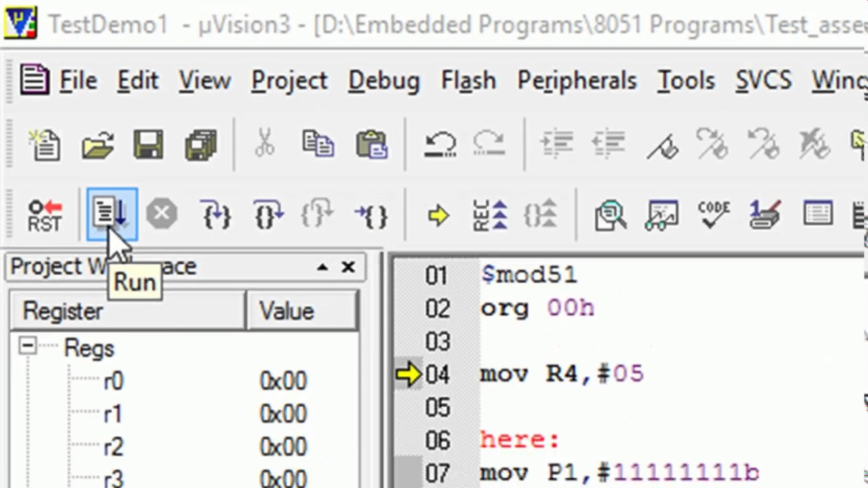Image resolution: width=868 pixels, height=488 pixels.
Task: Run the program
Action: (112, 215)
